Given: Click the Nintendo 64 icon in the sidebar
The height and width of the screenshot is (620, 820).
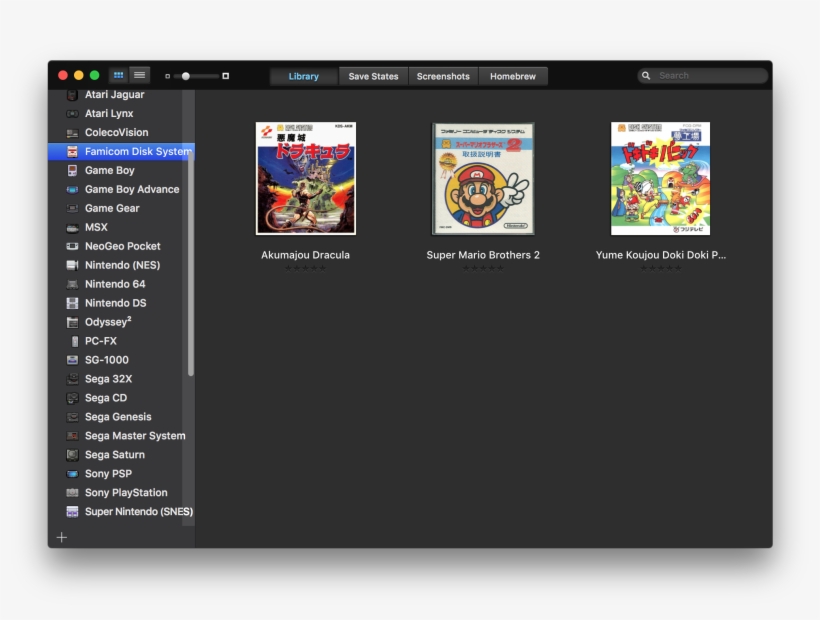Looking at the screenshot, I should coord(72,284).
